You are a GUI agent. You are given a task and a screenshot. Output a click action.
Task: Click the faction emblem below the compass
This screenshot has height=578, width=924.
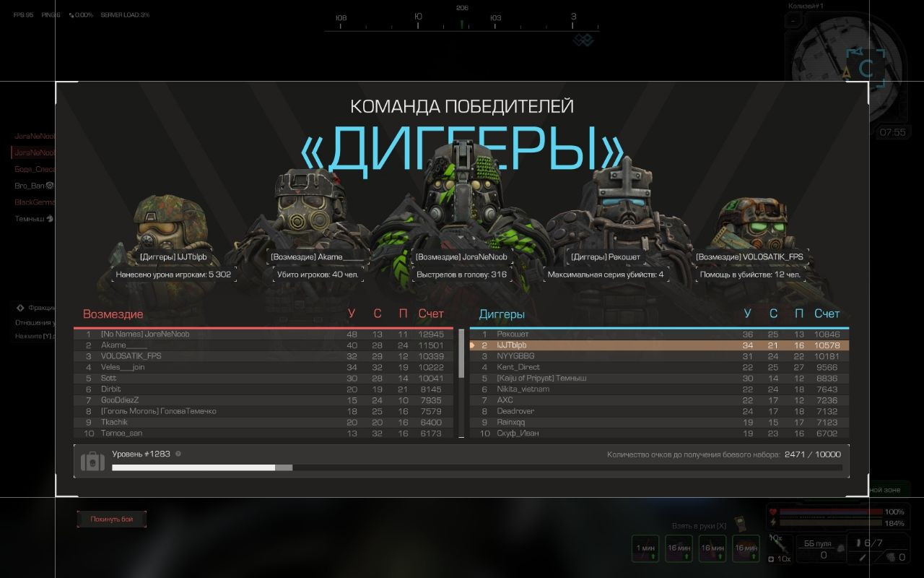pos(583,40)
